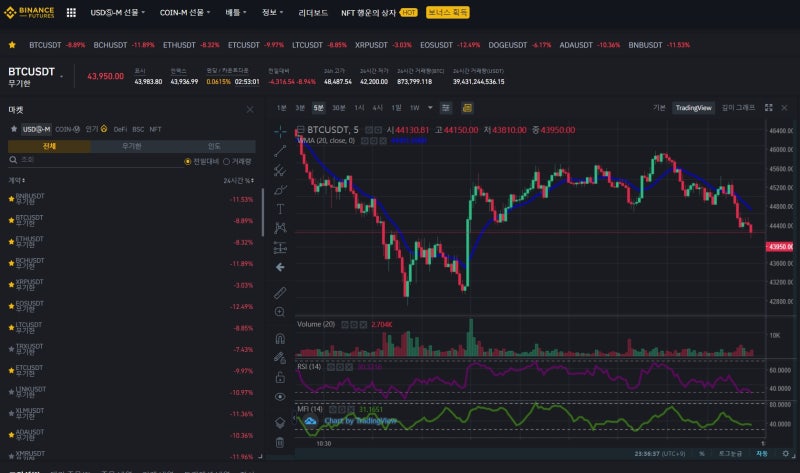Select the long position prediction tool
The image size is (800, 473).
pyautogui.click(x=280, y=247)
